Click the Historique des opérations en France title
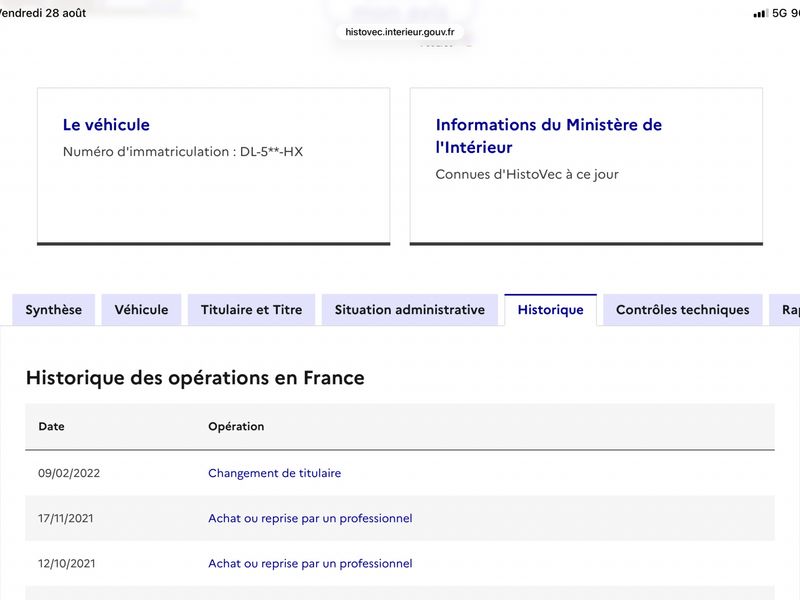 click(x=195, y=378)
